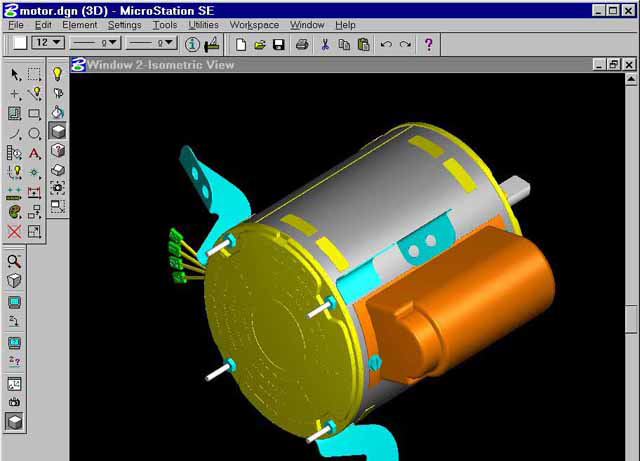Open the Element menu
Screen dimensions: 640x461
click(x=80, y=25)
